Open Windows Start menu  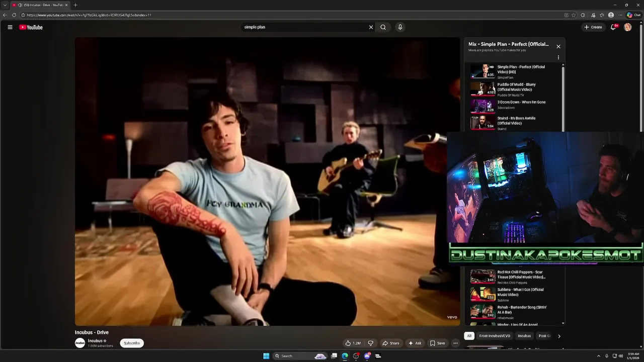(266, 356)
